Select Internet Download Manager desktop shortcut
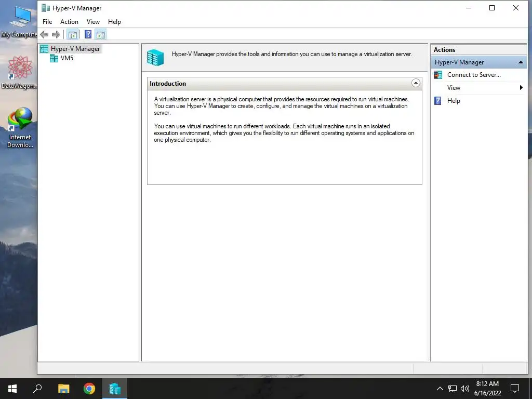 [x=20, y=128]
